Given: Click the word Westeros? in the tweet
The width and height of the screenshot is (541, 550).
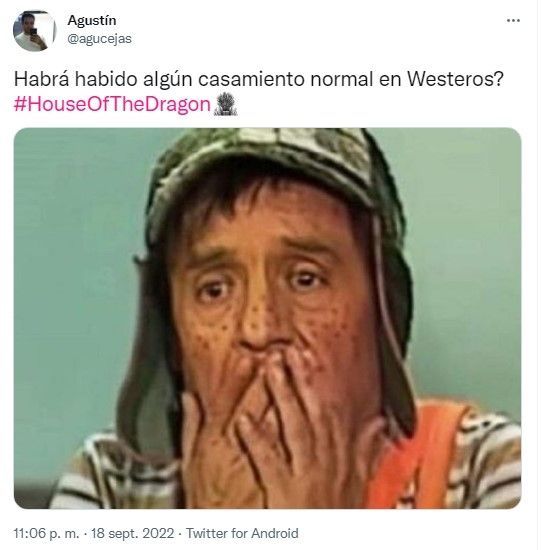Looking at the screenshot, I should click(x=455, y=79).
